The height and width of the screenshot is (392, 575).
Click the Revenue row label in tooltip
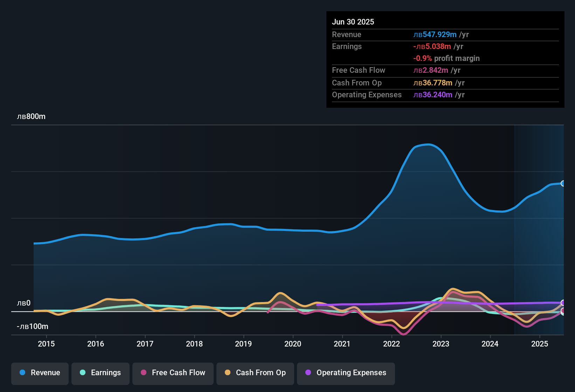click(347, 34)
